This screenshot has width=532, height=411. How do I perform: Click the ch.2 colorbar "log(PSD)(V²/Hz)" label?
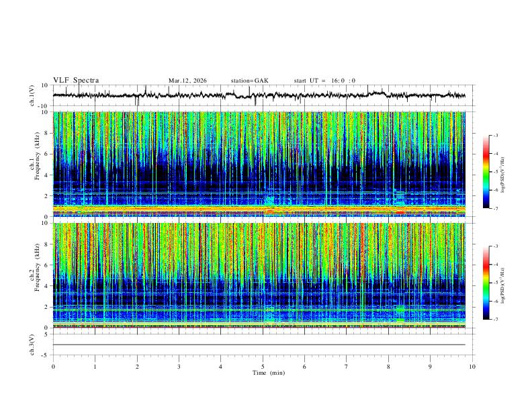[x=502, y=285]
